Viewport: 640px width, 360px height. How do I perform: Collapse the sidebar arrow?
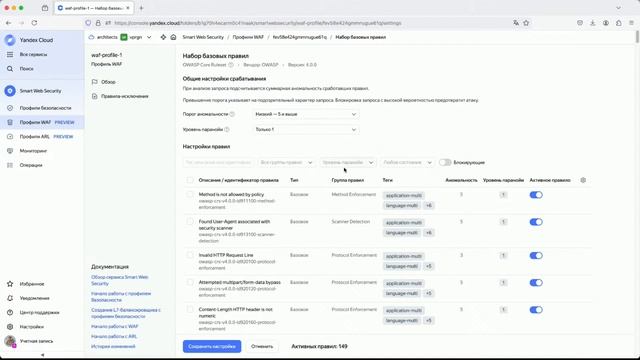tap(42, 355)
